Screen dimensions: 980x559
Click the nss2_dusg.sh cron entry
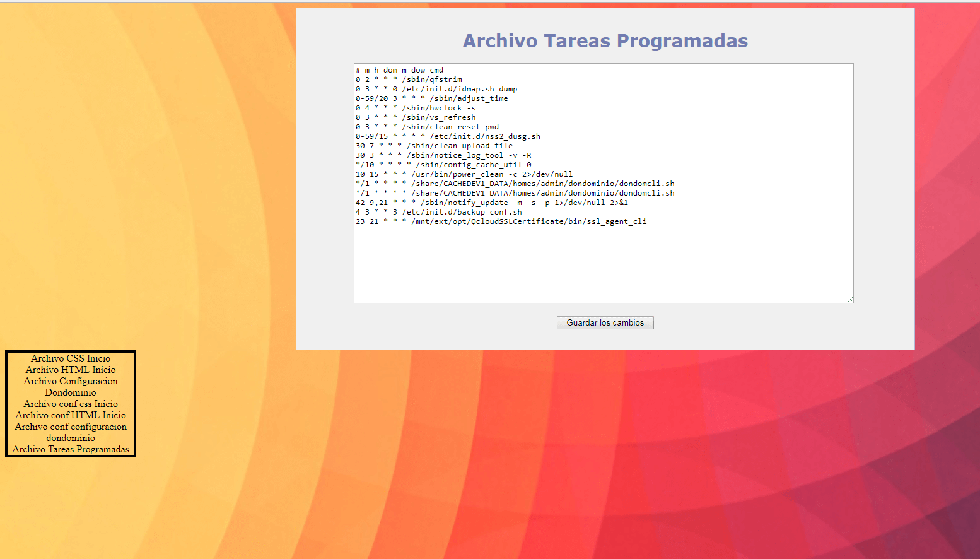tap(484, 136)
